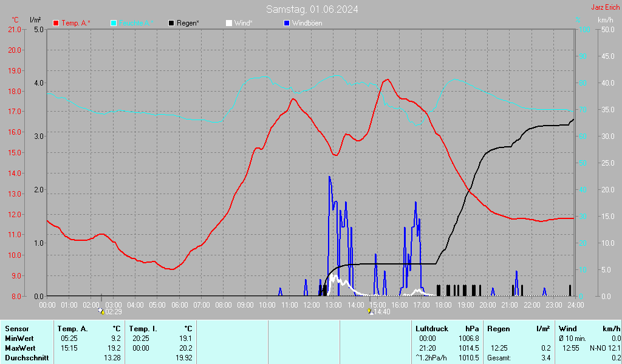Click the blue Windböen legend square
Image resolution: width=622 pixels, height=364 pixels.
point(287,23)
